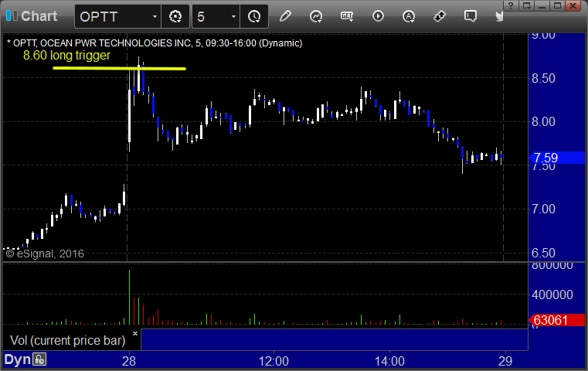Click the 28 date axis label
Viewport: 588px width, 371px height.
(x=129, y=361)
